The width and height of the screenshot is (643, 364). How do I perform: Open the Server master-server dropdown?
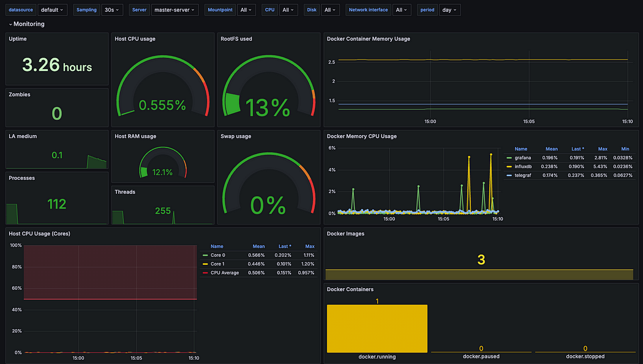click(x=175, y=10)
